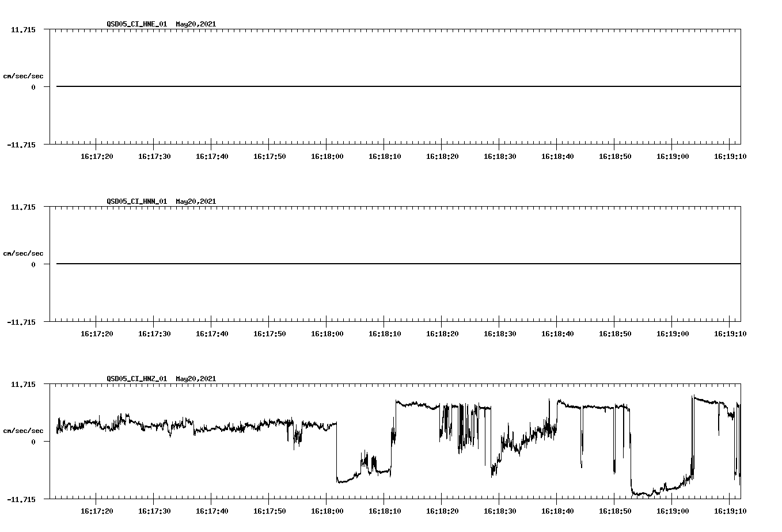Click the zero baseline of the middle plot
This screenshot has height=532, width=782.
[518, 264]
